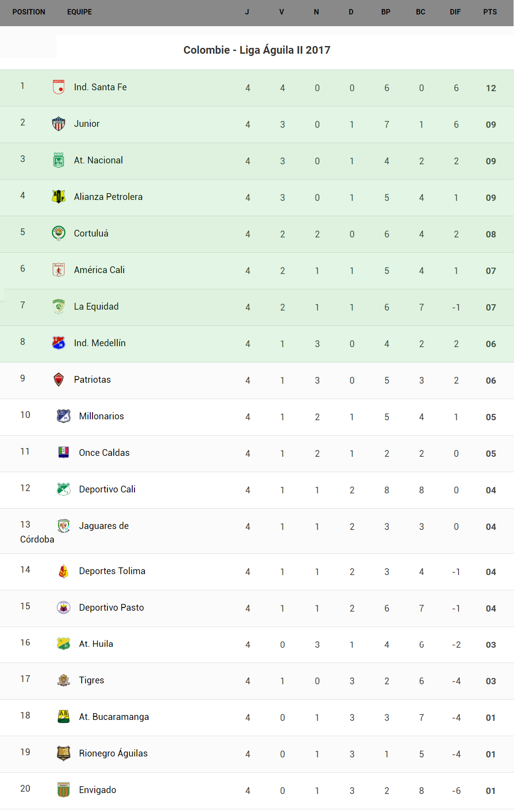Click the Rionegro Águilas crest icon
Image resolution: width=514 pixels, height=812 pixels.
pyautogui.click(x=64, y=753)
